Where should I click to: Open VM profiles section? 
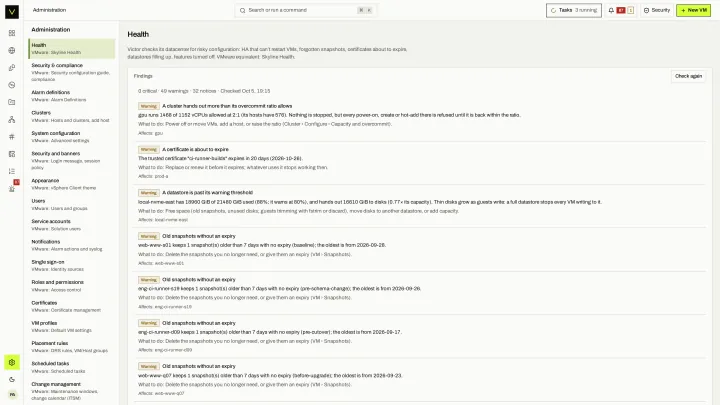[x=72, y=326]
